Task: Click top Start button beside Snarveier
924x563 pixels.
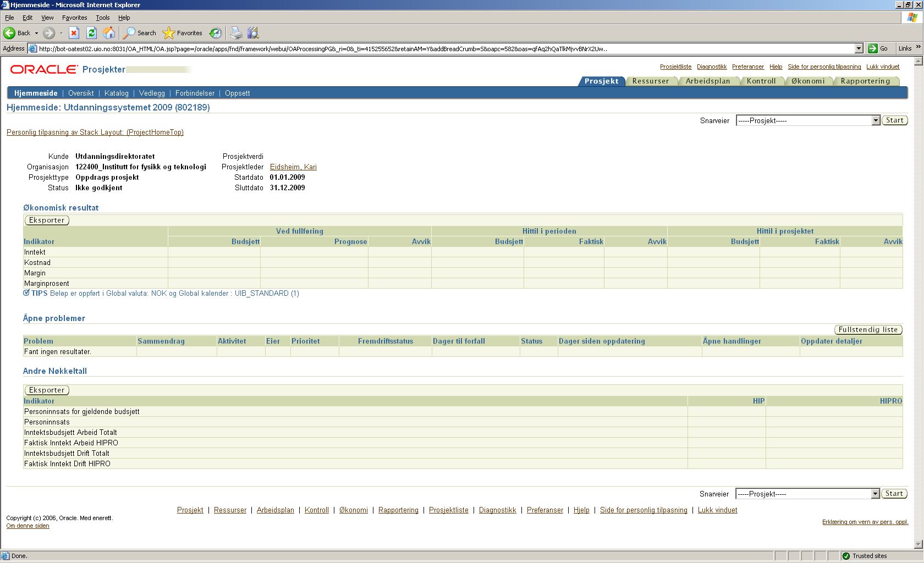Action: 894,120
